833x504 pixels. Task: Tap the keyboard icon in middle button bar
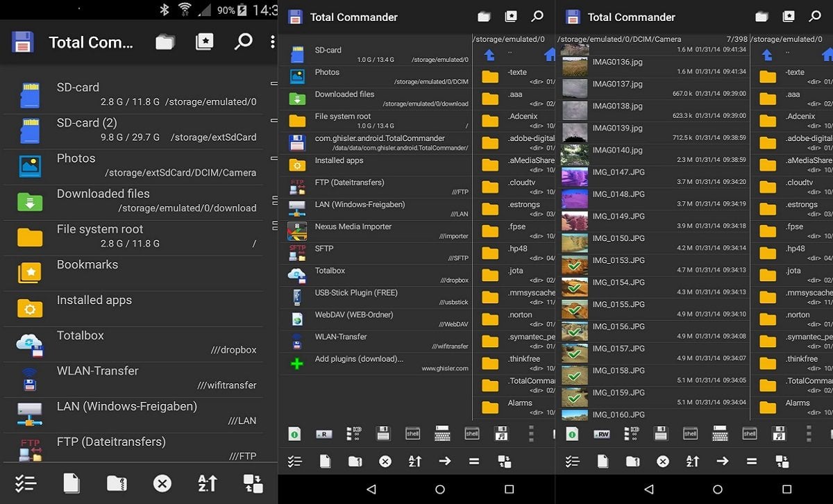(x=442, y=434)
